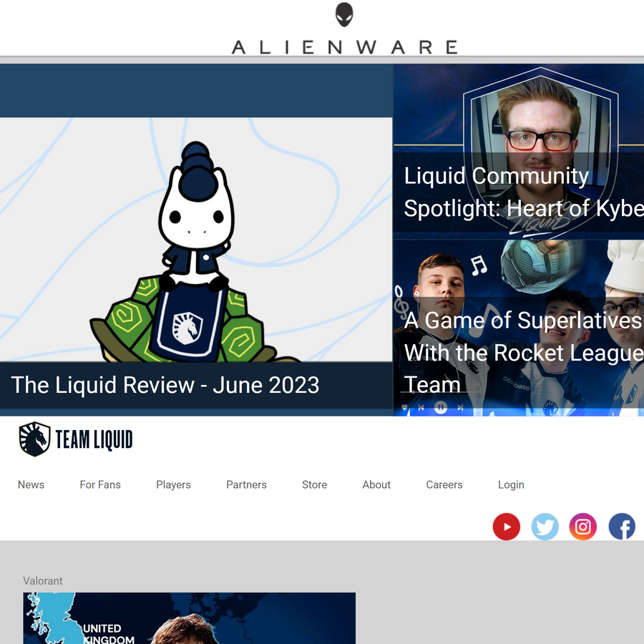Open the Instagram icon
Screen dimensions: 644x644
(583, 527)
